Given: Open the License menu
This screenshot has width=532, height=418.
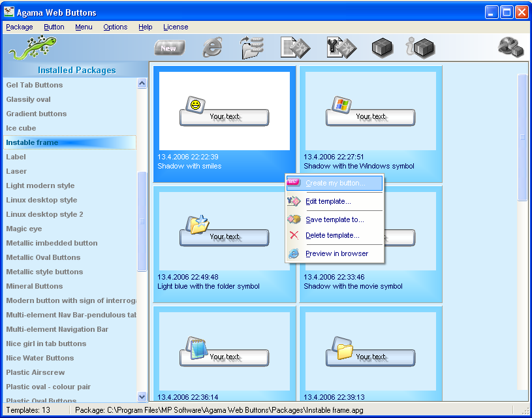Looking at the screenshot, I should point(176,27).
